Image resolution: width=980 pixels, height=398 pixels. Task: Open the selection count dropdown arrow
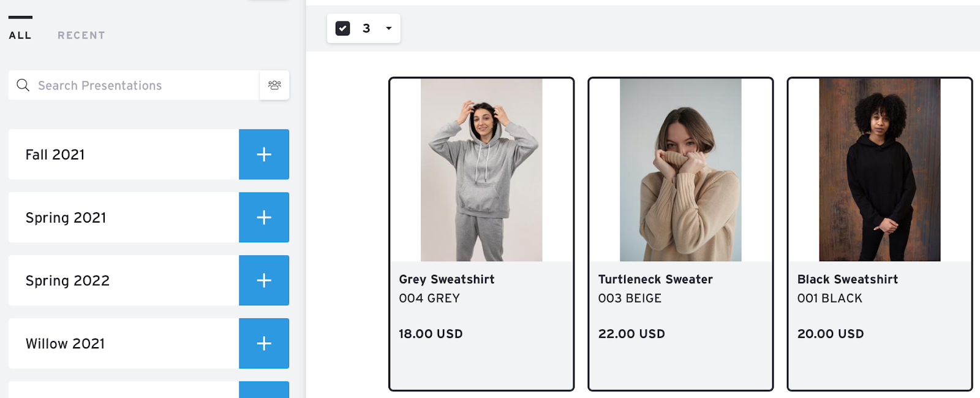(389, 28)
